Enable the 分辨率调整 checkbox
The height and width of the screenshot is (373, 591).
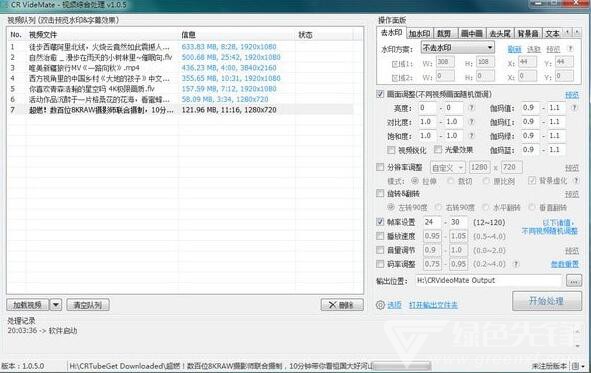click(x=380, y=167)
